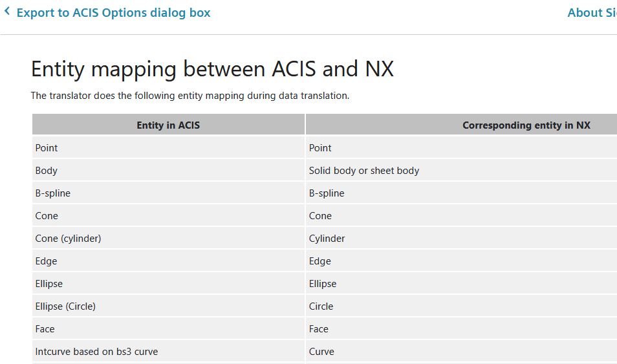Click the Cone (cylinder) cell

pyautogui.click(x=168, y=238)
